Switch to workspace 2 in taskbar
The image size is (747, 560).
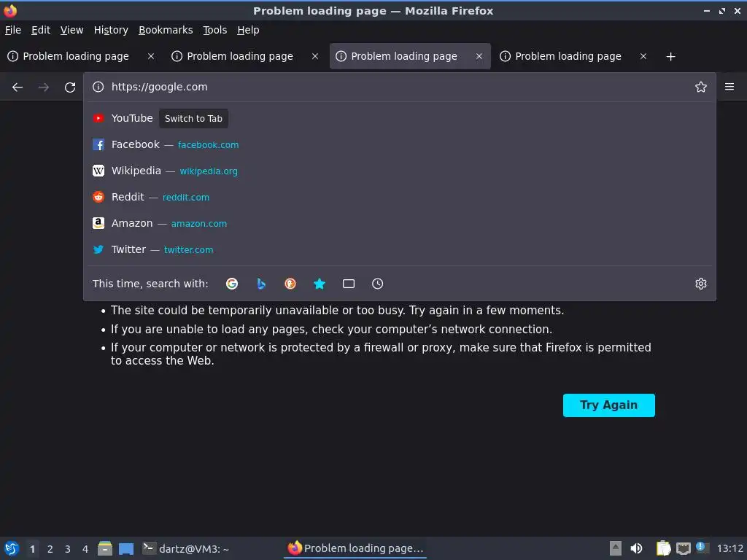click(50, 549)
